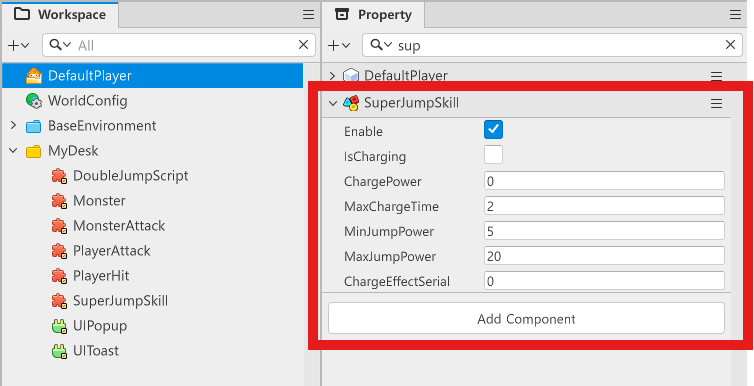Screen dimensions: 754x386
Task: Clear the 'sup' Property search text
Action: tap(730, 45)
